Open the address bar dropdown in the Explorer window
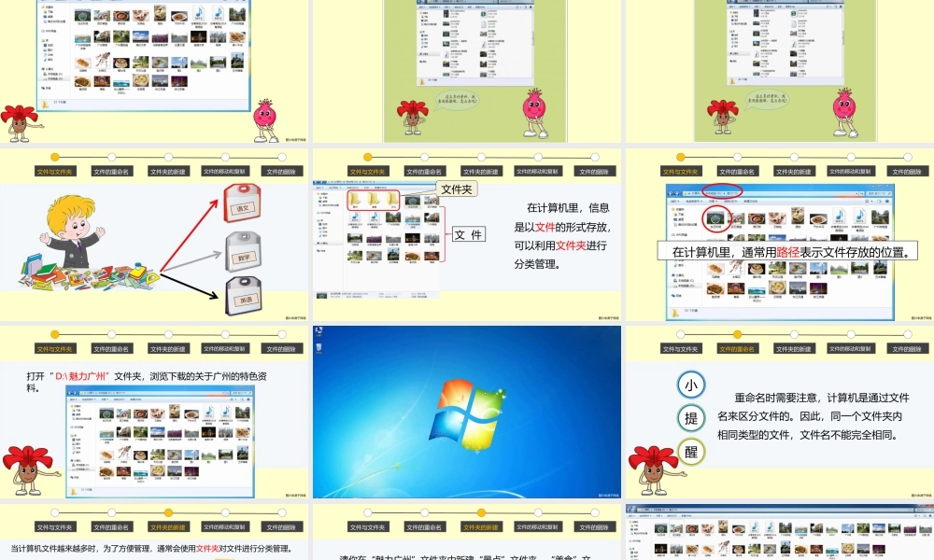Viewport: 934px width, 560px height. (x=856, y=193)
